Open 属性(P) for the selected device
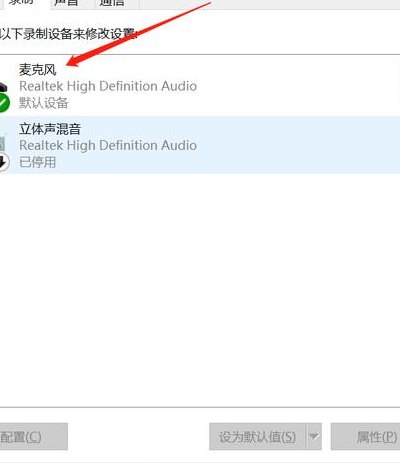This screenshot has height=463, width=400. pos(365,436)
